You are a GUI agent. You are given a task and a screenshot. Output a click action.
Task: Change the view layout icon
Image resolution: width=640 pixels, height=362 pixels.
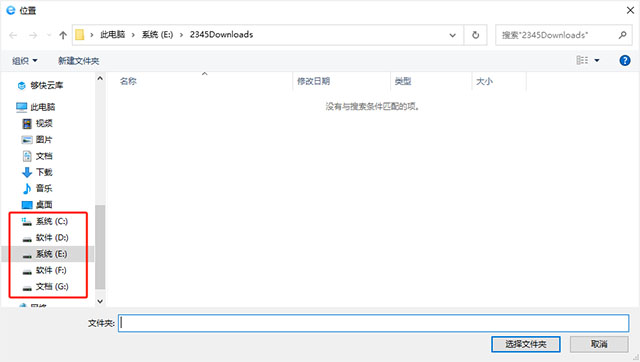click(582, 60)
